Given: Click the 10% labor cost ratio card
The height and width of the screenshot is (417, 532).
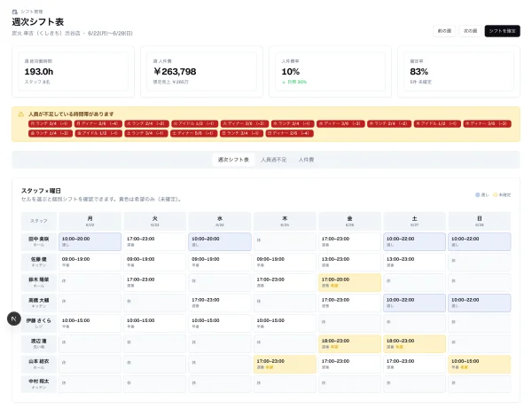Looking at the screenshot, I should tap(330, 72).
